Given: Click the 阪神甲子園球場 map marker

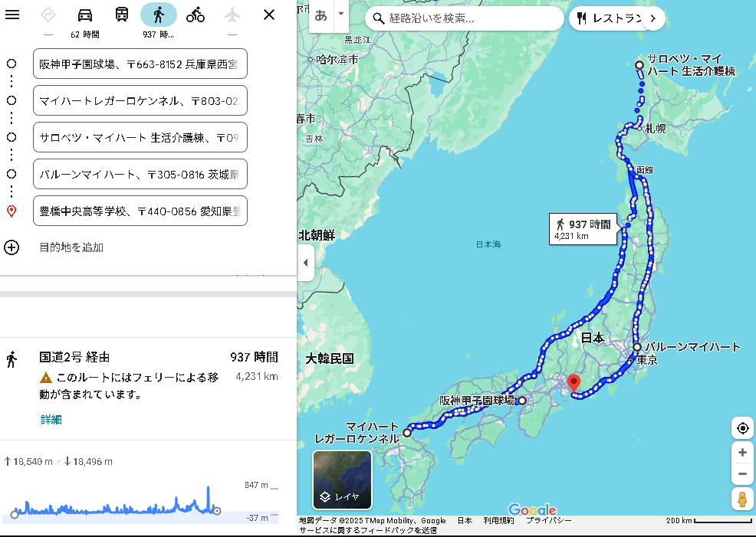Looking at the screenshot, I should [x=522, y=400].
